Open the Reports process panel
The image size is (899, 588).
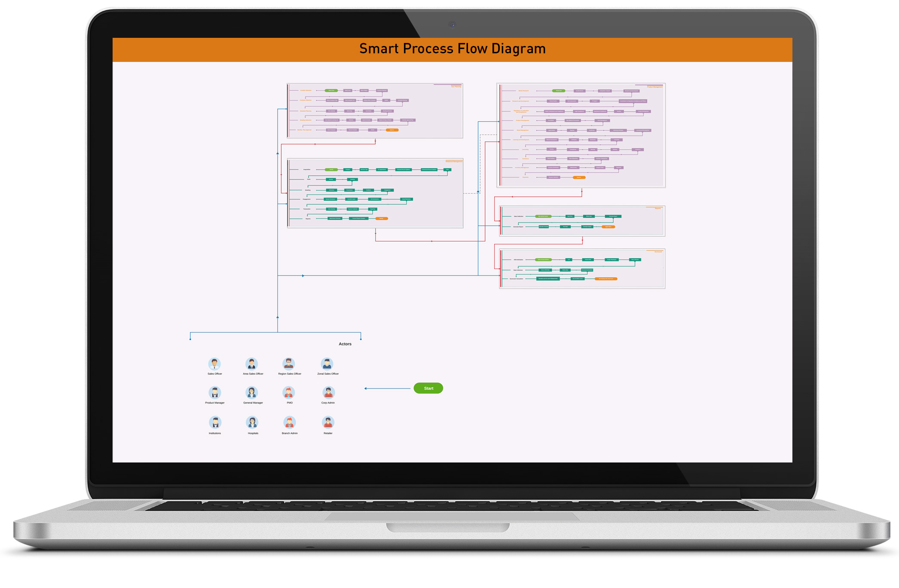582,221
